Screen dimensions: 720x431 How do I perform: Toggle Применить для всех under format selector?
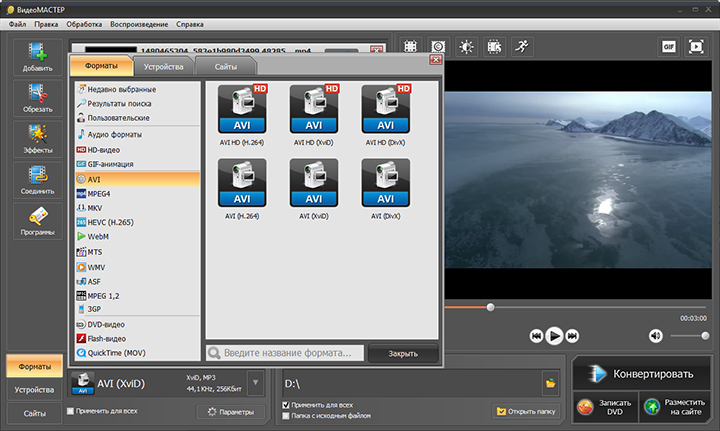tap(70, 411)
